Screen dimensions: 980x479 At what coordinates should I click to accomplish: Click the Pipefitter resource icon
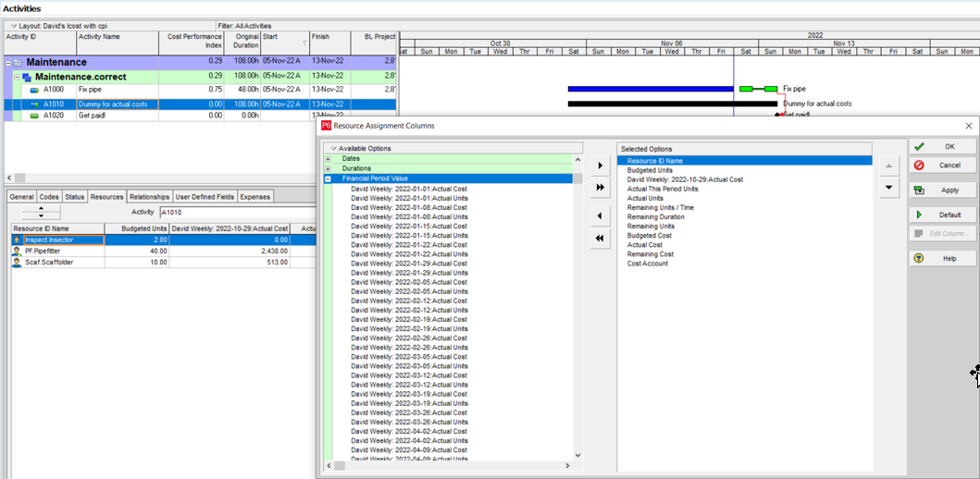(18, 251)
